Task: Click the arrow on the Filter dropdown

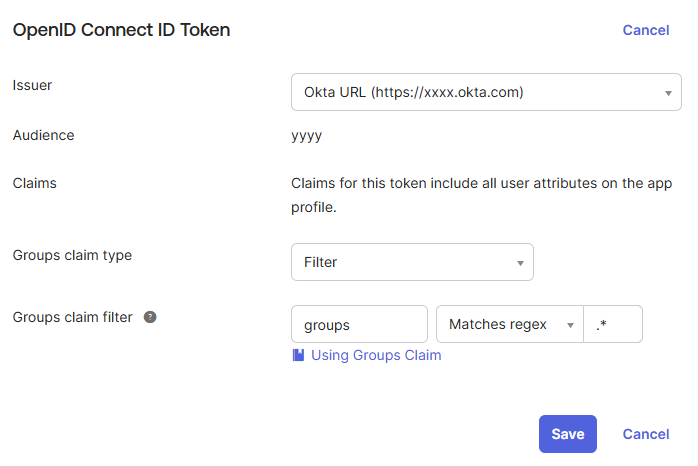Action: pyautogui.click(x=520, y=263)
